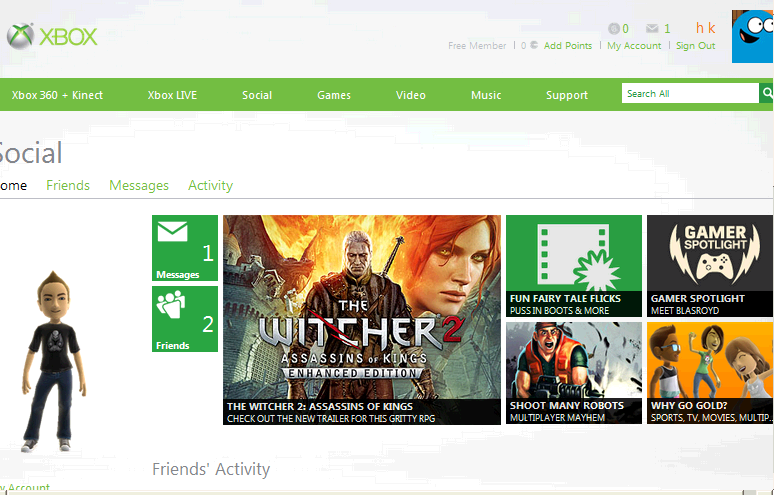Switch to the Friends tab

pyautogui.click(x=68, y=185)
